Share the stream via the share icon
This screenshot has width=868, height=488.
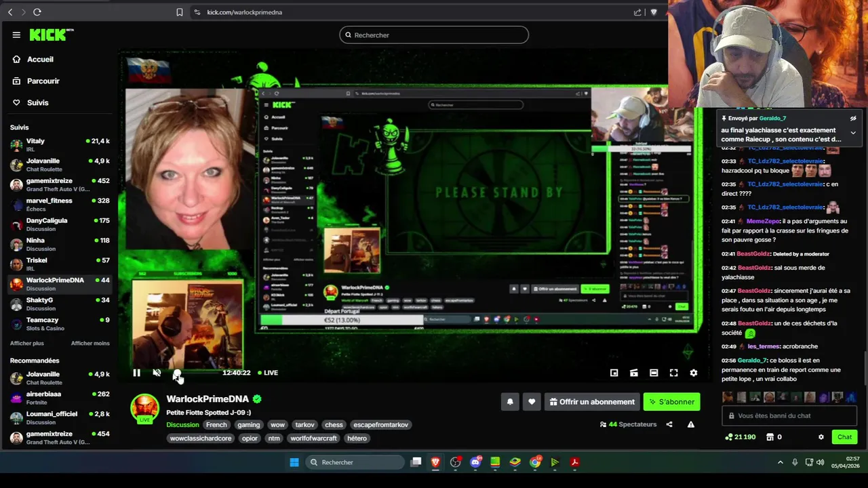pos(669,424)
